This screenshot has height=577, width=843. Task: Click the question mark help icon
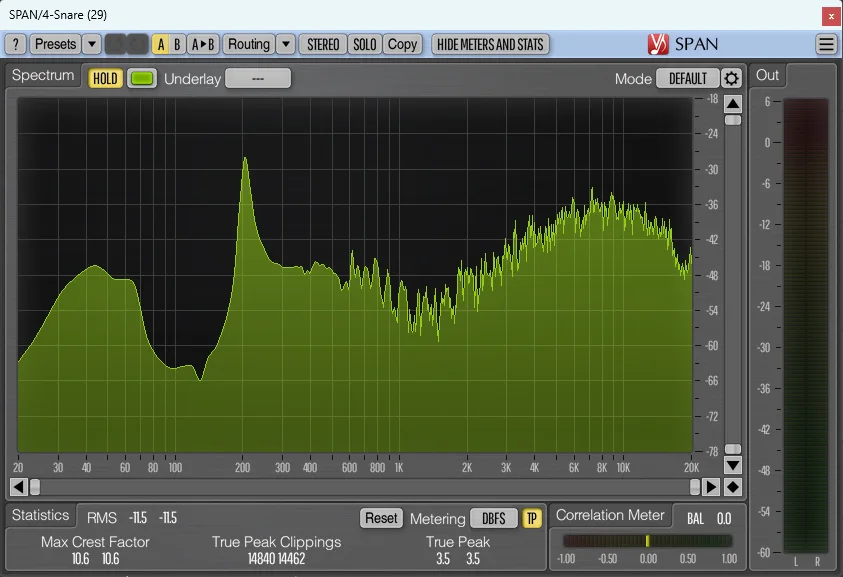[15, 44]
